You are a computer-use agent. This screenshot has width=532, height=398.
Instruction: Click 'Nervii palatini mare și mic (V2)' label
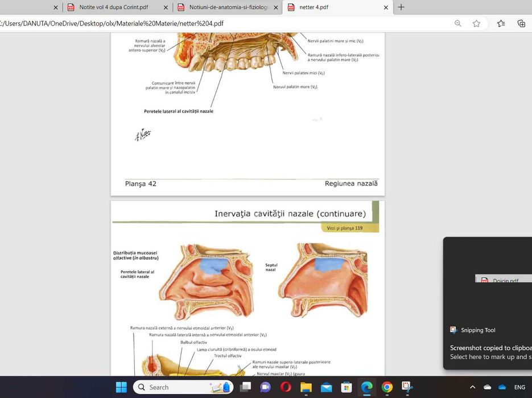click(335, 41)
